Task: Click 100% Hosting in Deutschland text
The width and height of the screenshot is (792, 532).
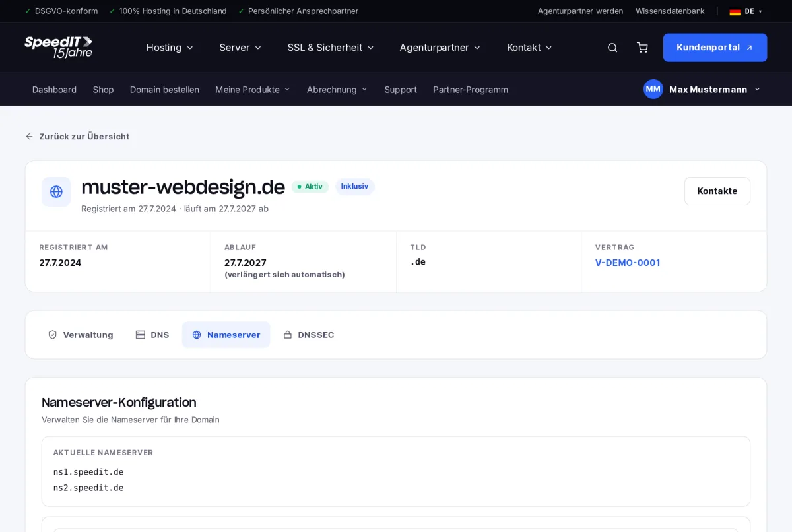Action: [x=173, y=11]
